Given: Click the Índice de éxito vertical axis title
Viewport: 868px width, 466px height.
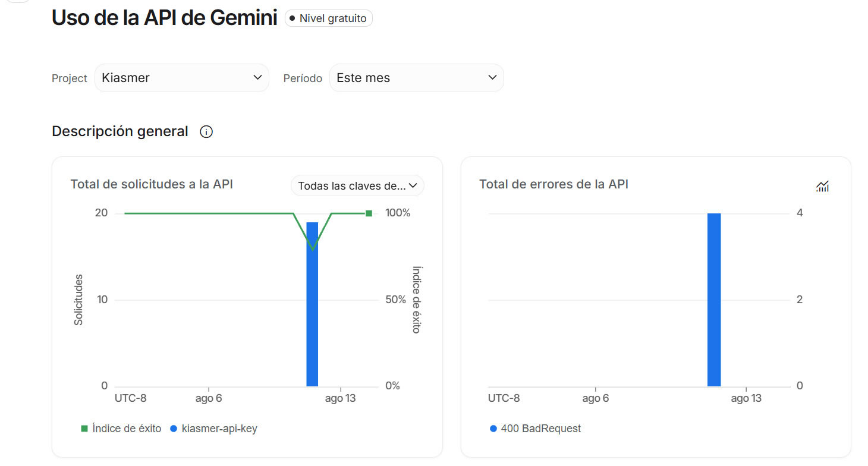Looking at the screenshot, I should pyautogui.click(x=417, y=300).
